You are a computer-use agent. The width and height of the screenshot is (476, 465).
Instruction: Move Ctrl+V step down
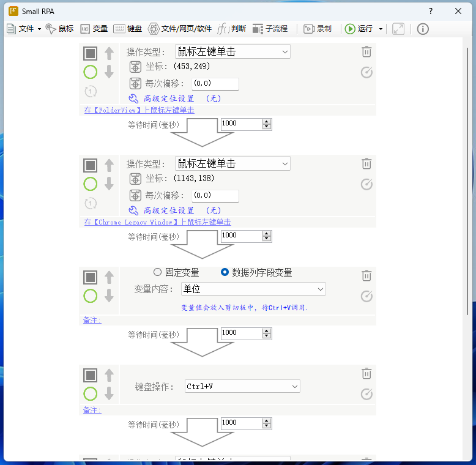(109, 393)
